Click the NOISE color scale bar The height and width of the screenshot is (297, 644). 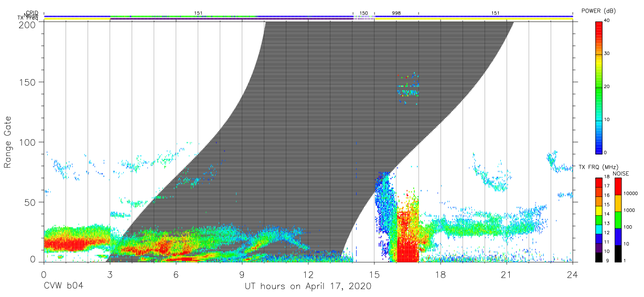click(617, 219)
